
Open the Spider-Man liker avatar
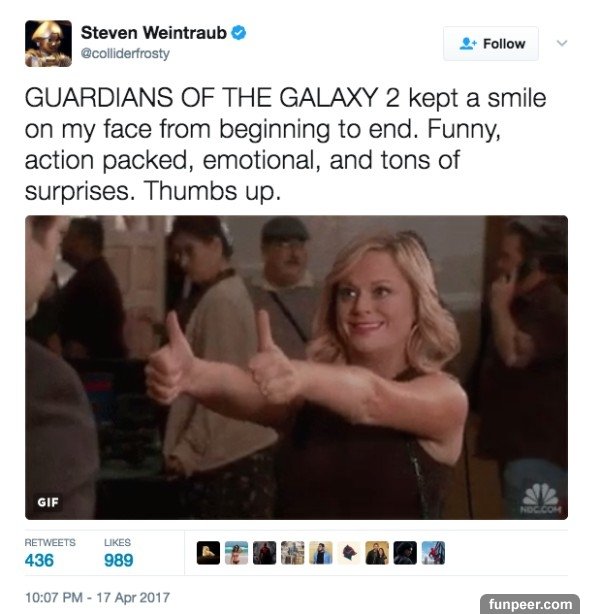click(x=433, y=553)
